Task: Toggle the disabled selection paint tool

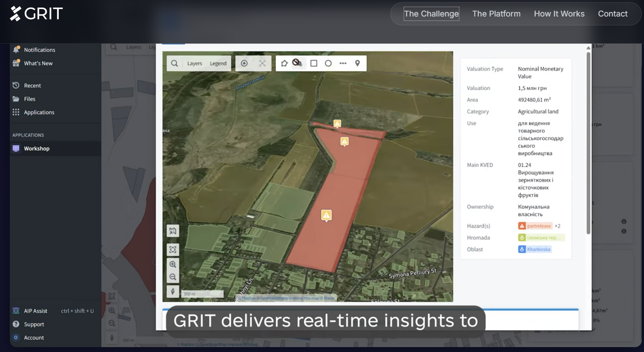Action: coord(297,63)
